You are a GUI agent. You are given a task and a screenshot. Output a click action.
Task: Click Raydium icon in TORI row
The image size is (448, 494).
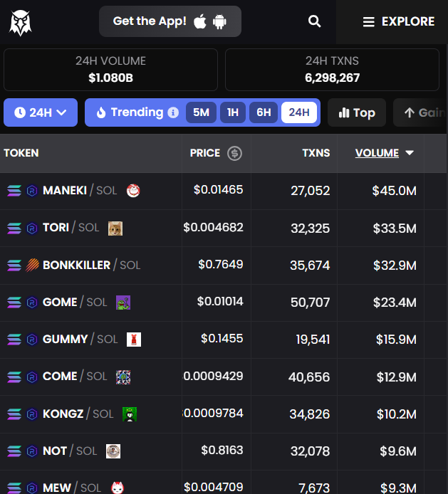click(x=32, y=228)
